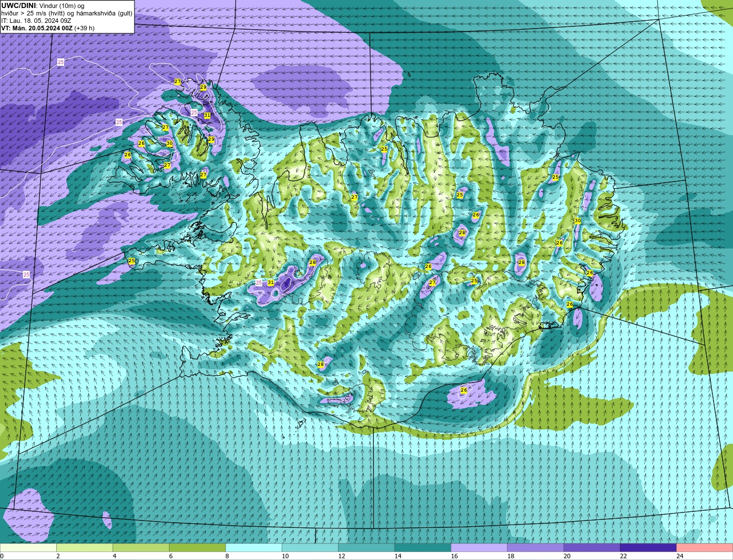Click the "0" legend scale label

pos(2,556)
